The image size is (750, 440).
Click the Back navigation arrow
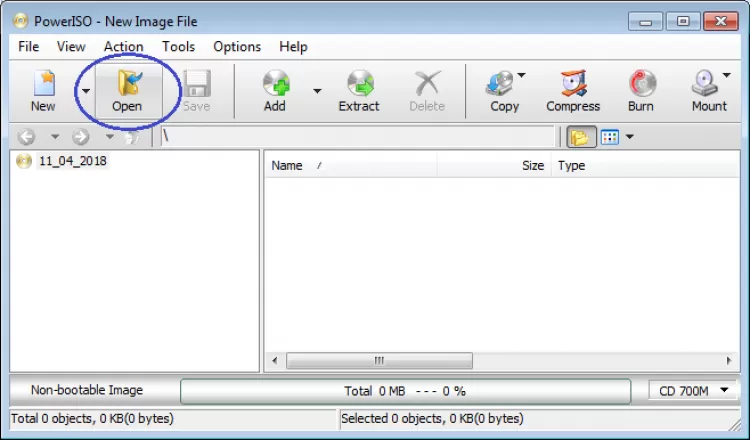(x=27, y=137)
